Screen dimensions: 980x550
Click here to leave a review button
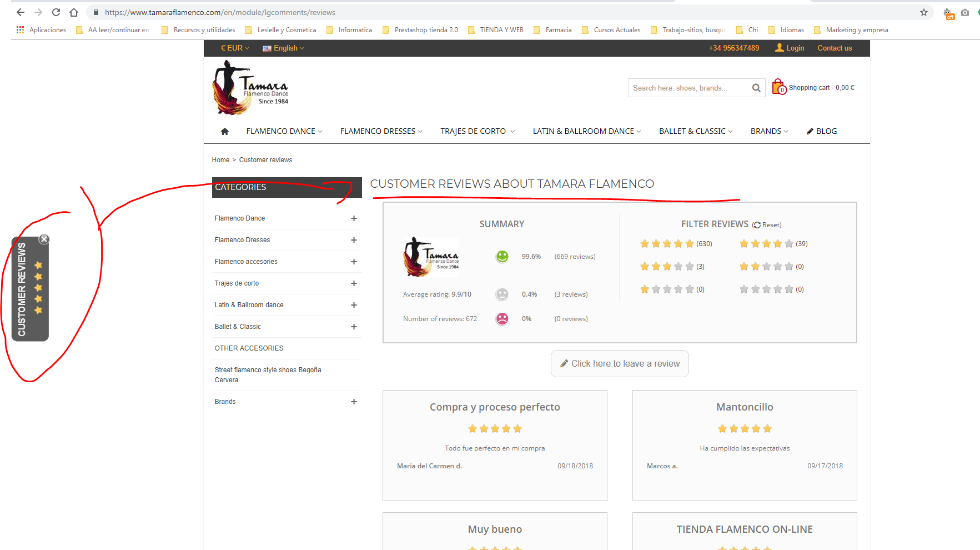point(620,364)
